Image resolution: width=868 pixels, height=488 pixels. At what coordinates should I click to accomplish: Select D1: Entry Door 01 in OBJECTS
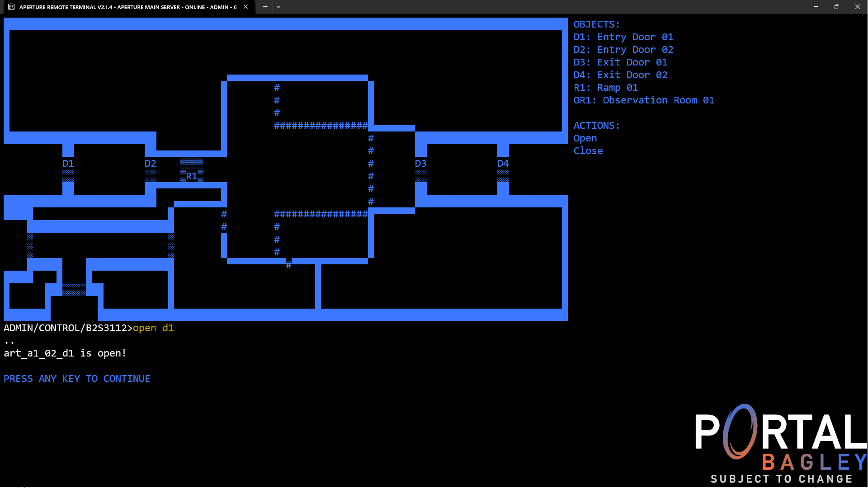623,37
